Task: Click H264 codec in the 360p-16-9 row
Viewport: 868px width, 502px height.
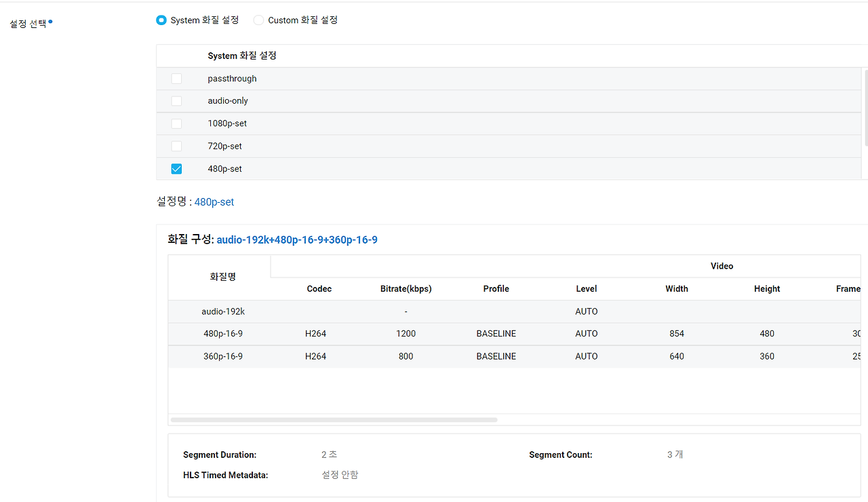Action: coord(316,356)
